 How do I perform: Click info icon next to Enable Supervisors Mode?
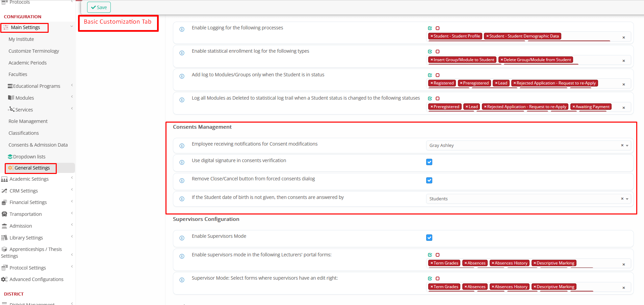tap(182, 238)
